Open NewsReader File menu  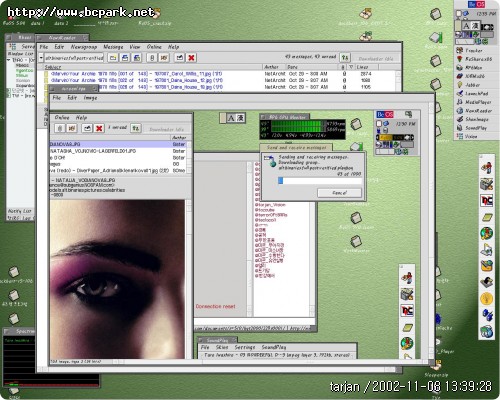[x=44, y=47]
